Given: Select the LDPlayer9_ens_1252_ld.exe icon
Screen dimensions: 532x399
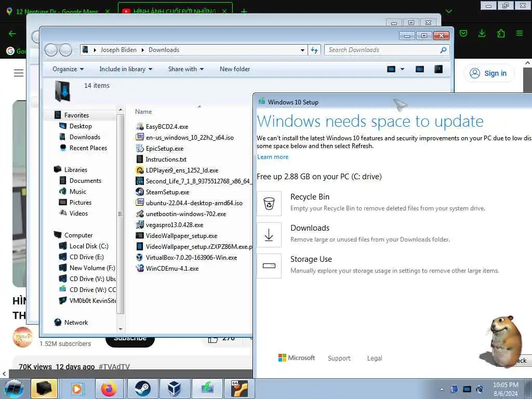Looking at the screenshot, I should [140, 170].
